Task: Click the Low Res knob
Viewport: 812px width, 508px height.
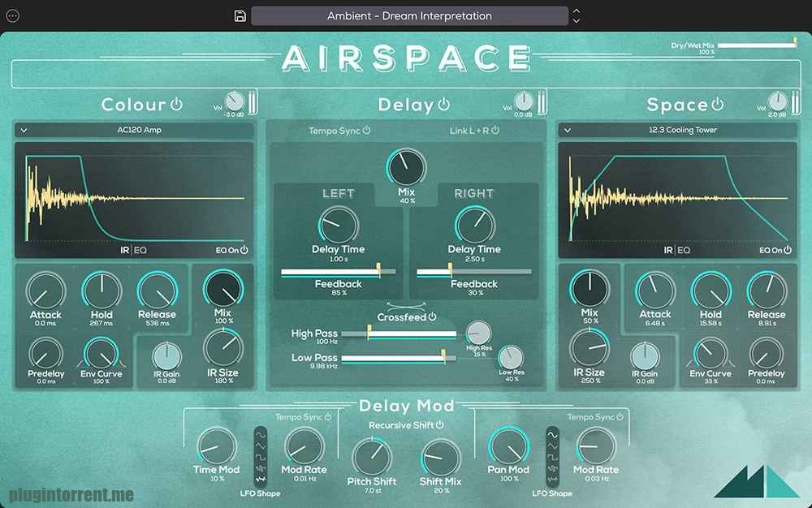Action: tap(511, 358)
